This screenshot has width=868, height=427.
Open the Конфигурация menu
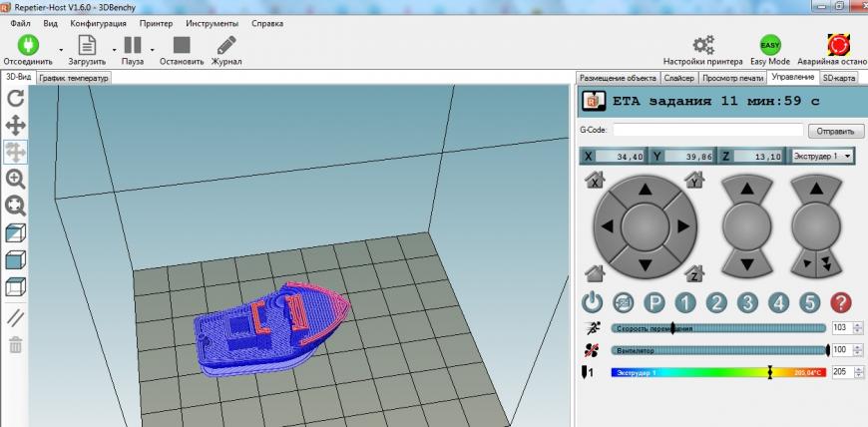[99, 23]
